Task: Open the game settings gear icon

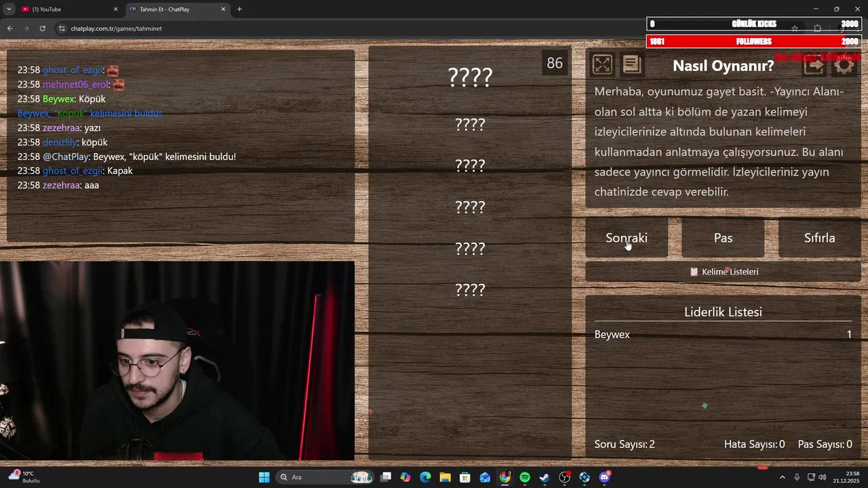Action: pyautogui.click(x=844, y=65)
